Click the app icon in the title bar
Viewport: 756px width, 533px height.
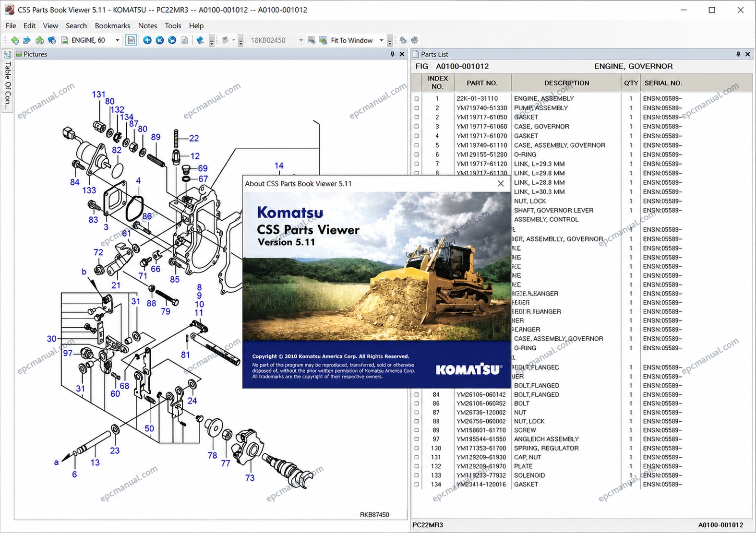[9, 10]
